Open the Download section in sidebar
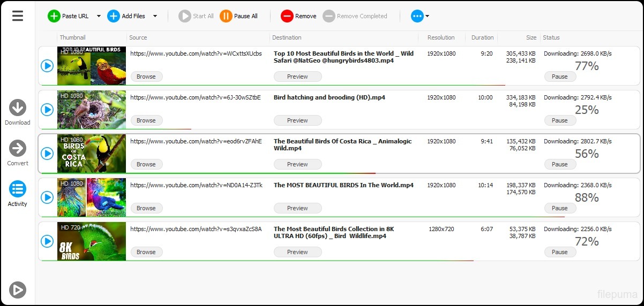 tap(18, 108)
